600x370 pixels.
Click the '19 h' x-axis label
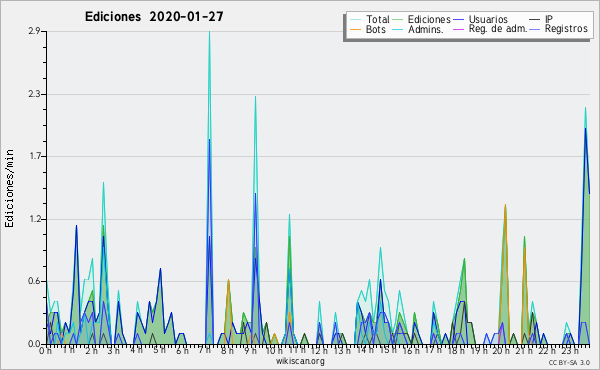click(479, 351)
